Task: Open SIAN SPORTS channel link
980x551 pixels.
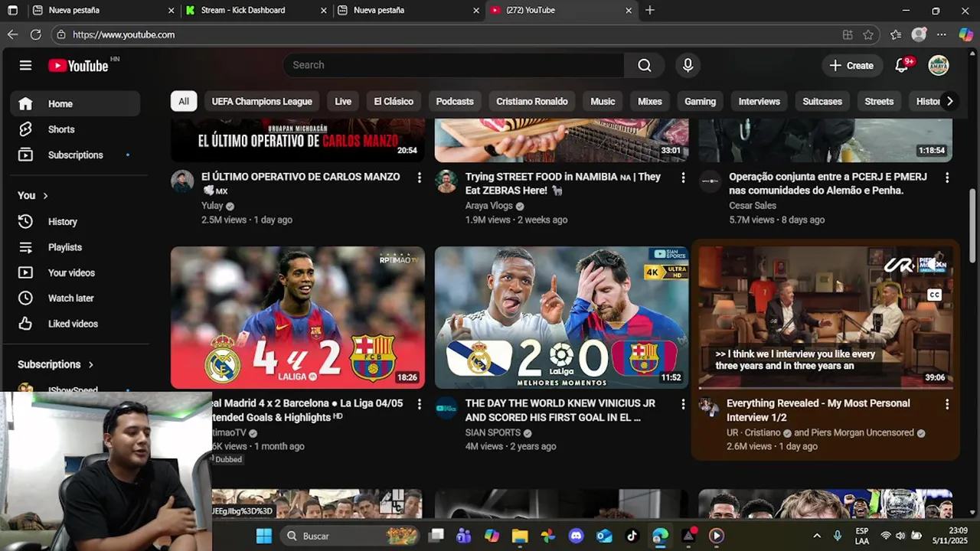Action: tap(492, 432)
